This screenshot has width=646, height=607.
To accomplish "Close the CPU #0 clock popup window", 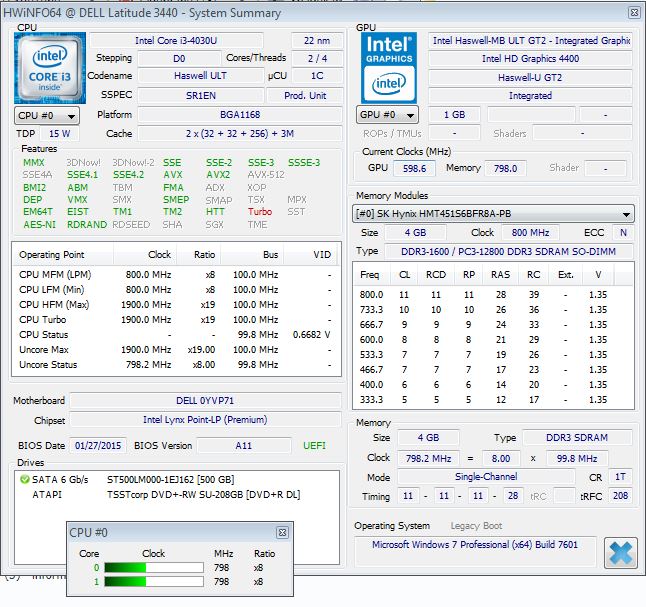I will pos(282,532).
